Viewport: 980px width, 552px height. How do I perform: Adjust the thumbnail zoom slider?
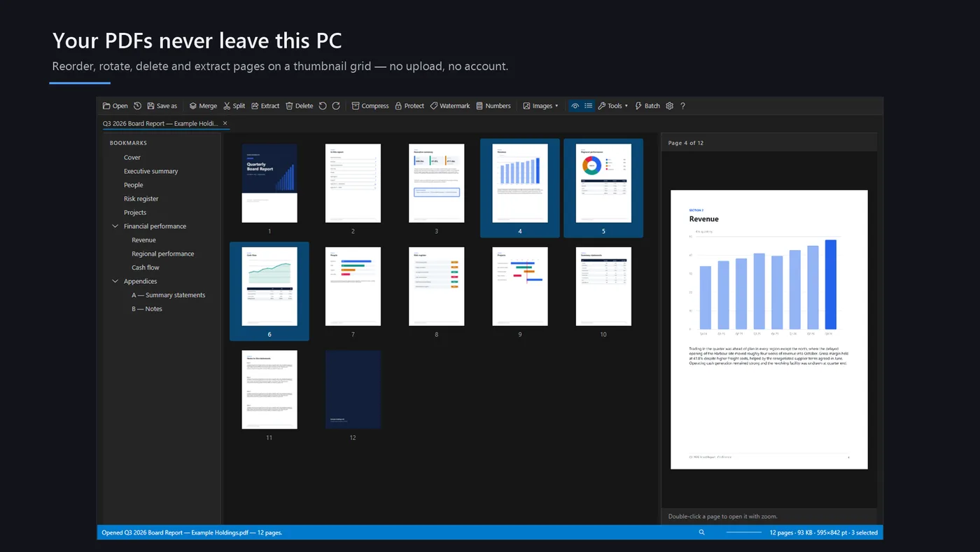743,532
